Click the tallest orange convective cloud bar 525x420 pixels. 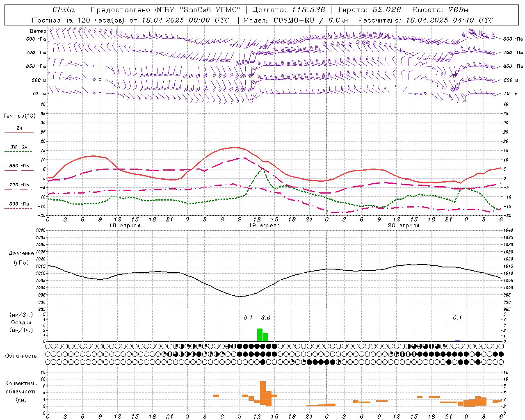[263, 393]
